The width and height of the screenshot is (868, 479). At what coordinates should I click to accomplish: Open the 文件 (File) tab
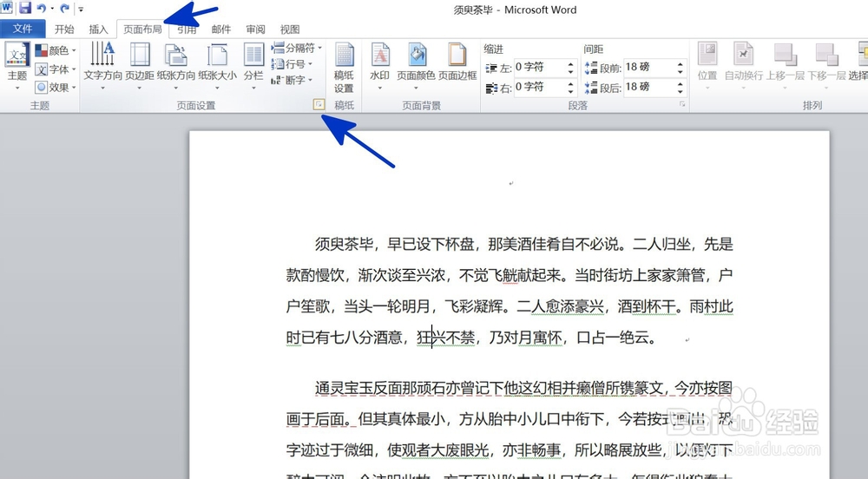pyautogui.click(x=23, y=29)
